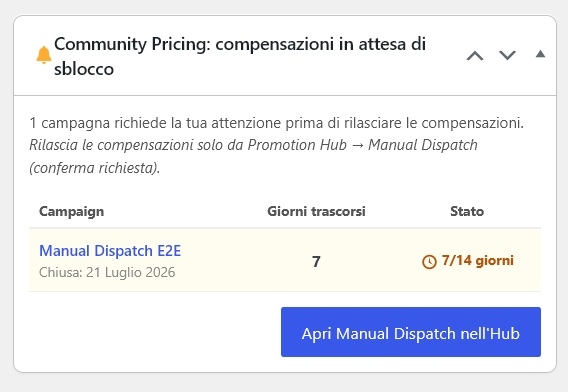This screenshot has width=568, height=392.
Task: Open the Manual Dispatch E2E campaign link
Action: click(x=110, y=251)
